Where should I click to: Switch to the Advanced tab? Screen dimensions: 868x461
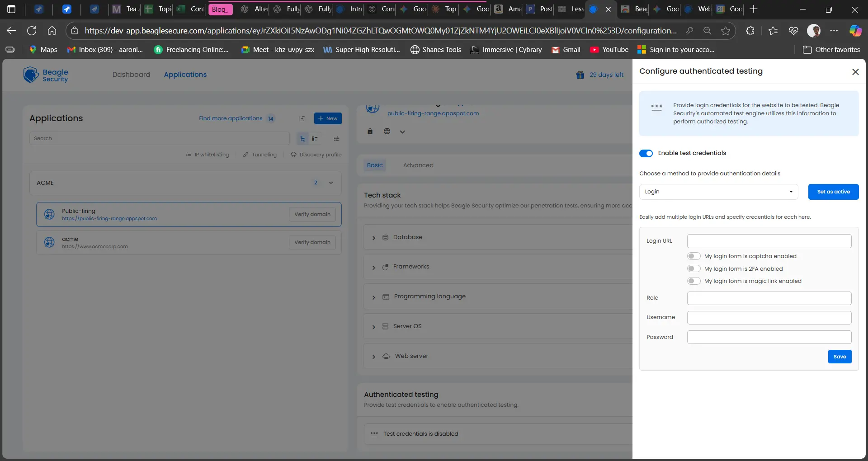coord(418,165)
